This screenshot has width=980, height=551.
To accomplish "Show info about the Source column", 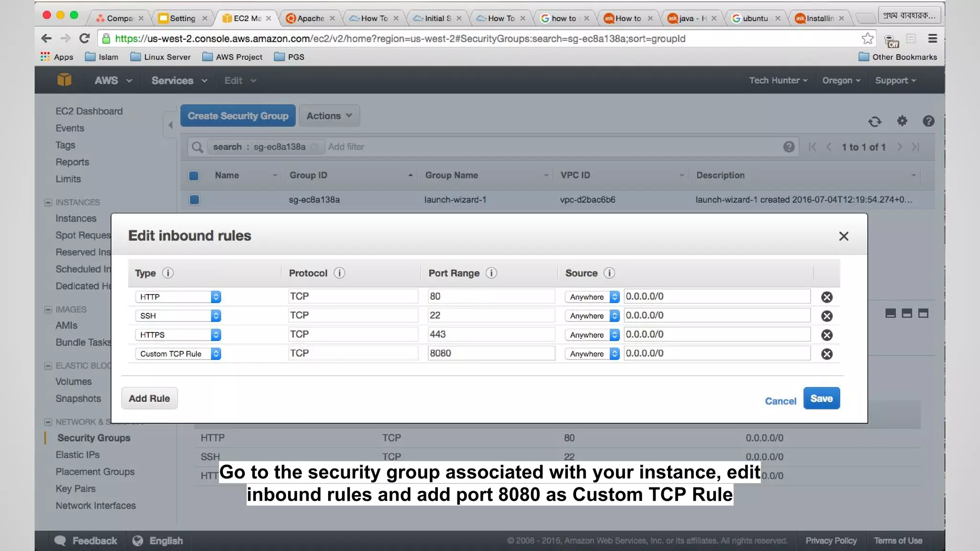I will pos(609,273).
